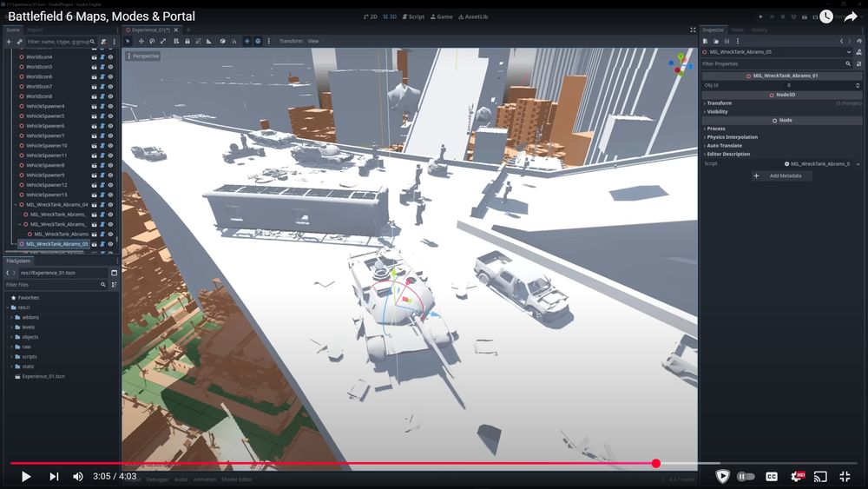Activate the ruler measure tool
This screenshot has height=489, width=868.
pos(208,41)
